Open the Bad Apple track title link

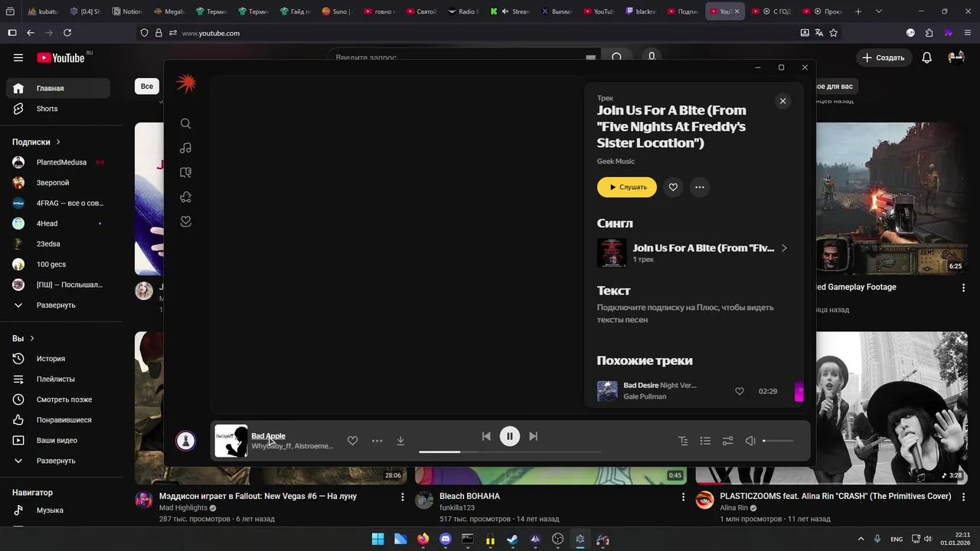[269, 435]
